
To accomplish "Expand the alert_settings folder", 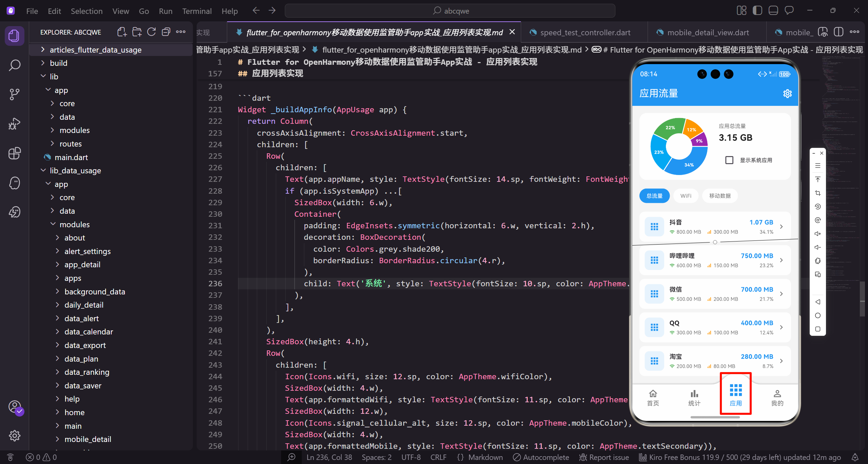I will 87,251.
